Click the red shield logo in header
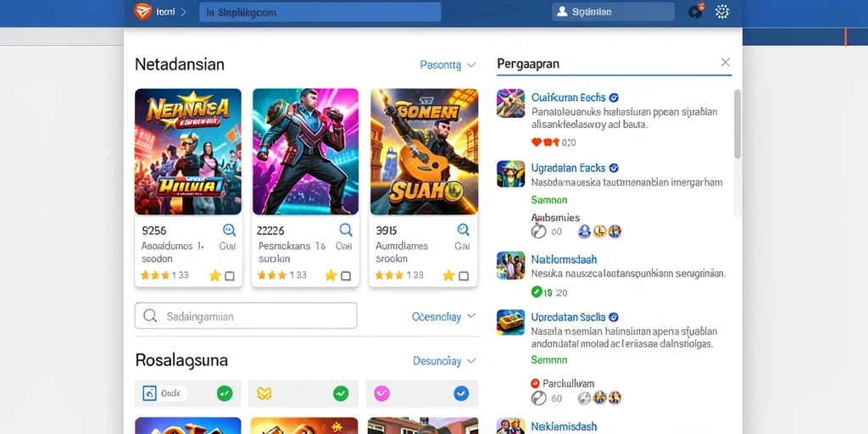 click(x=142, y=12)
